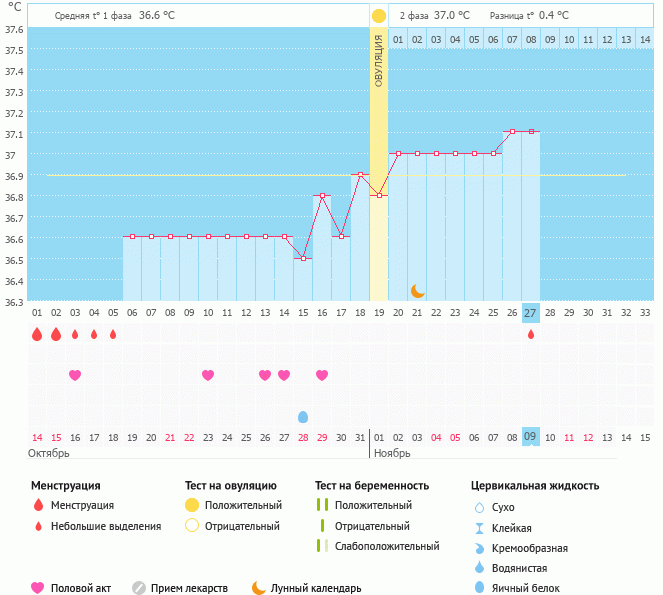Viewport: 663px width, 595px height.
Task: Click the 36.5 temperature point on day 15
Action: 303,258
